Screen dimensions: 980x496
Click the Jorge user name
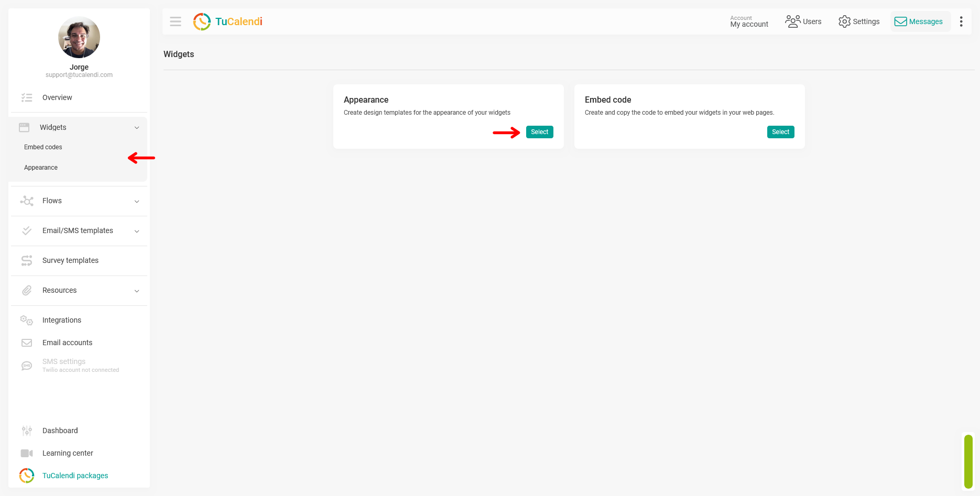coord(79,67)
